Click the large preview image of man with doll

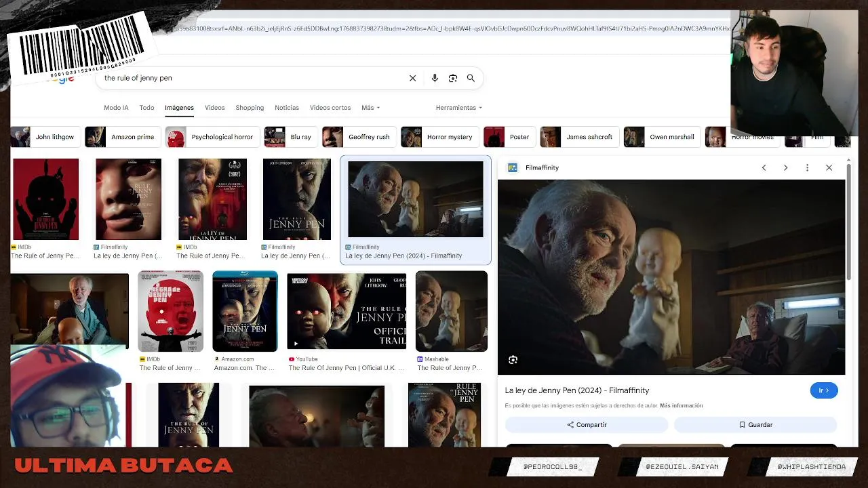click(671, 277)
